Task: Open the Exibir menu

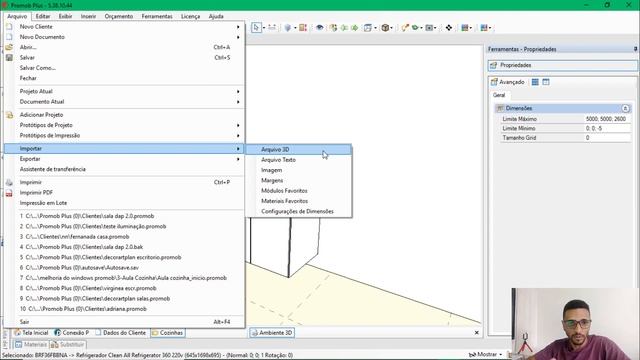Action: click(x=65, y=16)
